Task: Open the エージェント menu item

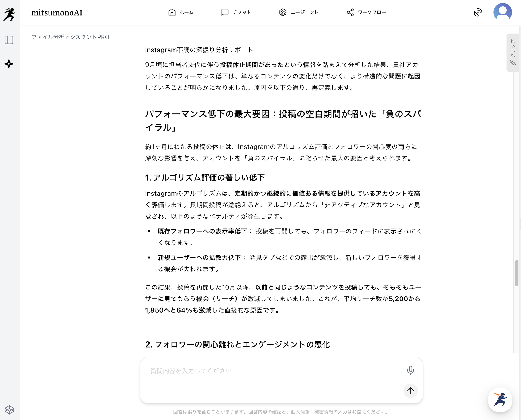Action: [x=299, y=12]
